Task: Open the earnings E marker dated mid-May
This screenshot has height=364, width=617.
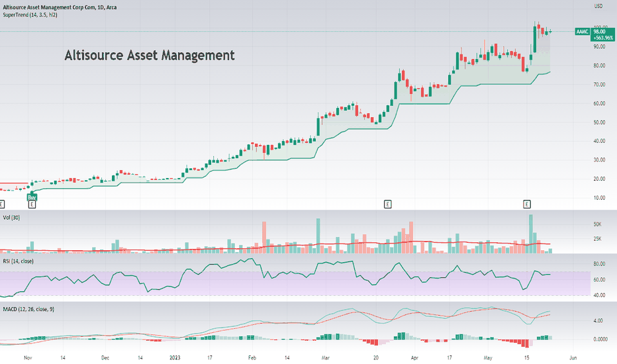Action: 527,205
